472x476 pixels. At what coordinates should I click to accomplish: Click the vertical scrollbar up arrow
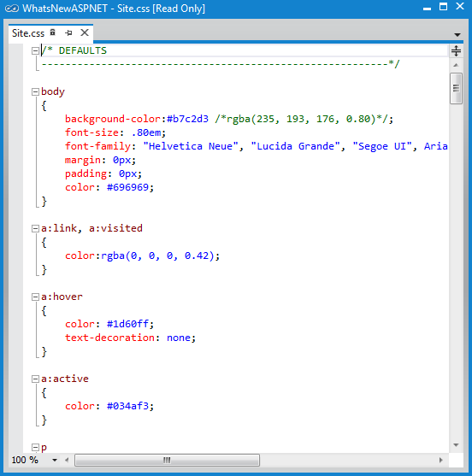click(x=456, y=65)
